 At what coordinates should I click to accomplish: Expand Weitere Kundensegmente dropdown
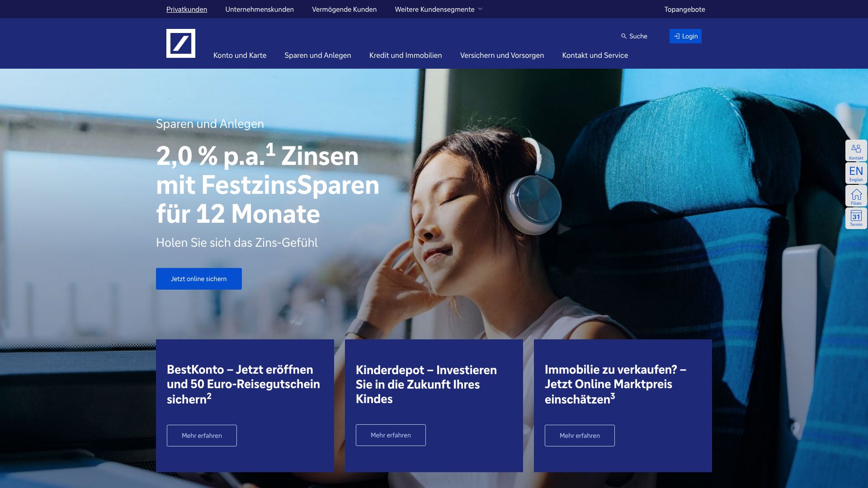(439, 9)
